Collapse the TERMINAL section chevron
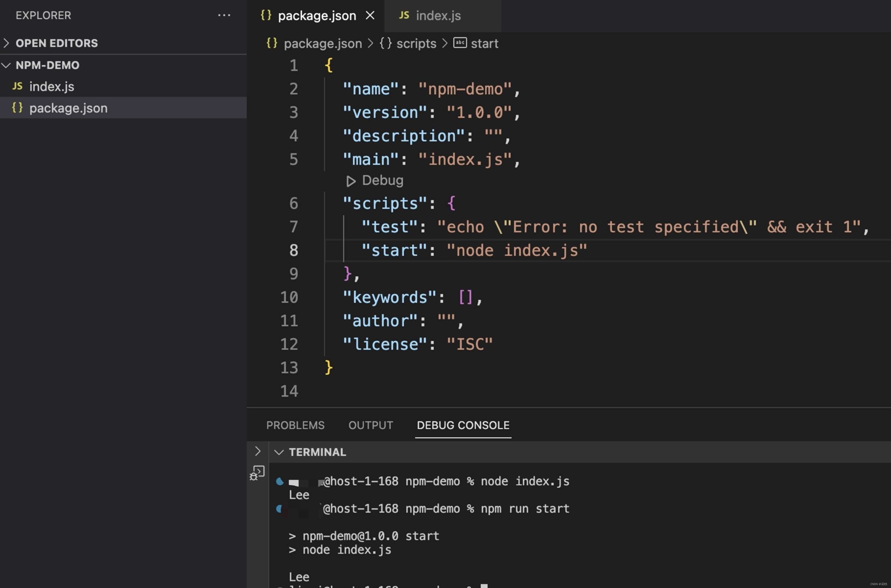891x588 pixels. pyautogui.click(x=279, y=452)
